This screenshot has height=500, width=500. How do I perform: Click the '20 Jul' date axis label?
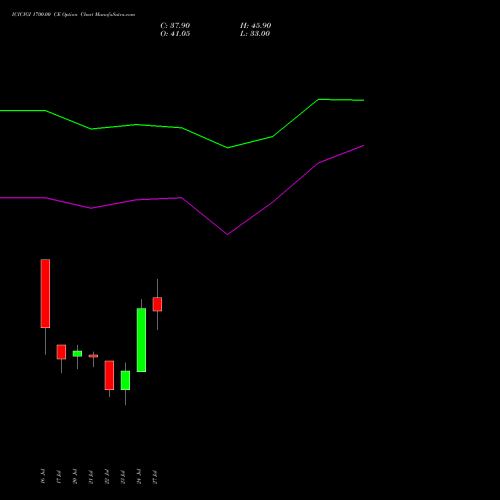[x=75, y=476]
